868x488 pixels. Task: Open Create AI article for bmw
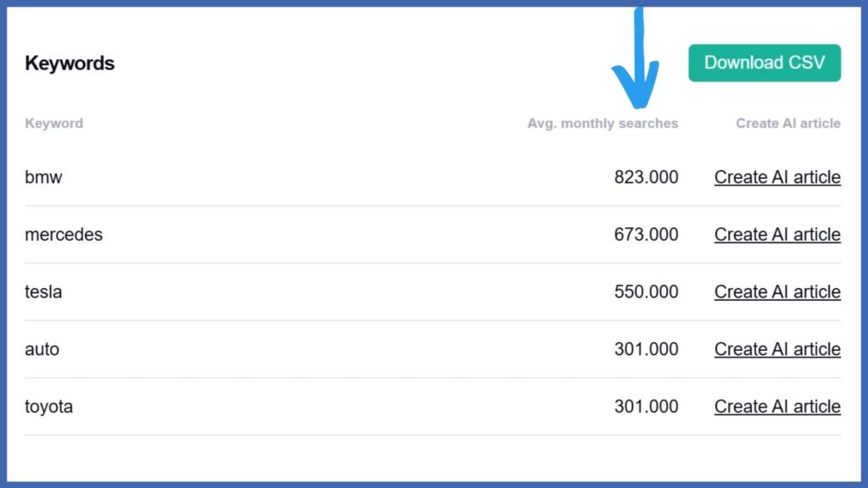(x=777, y=177)
